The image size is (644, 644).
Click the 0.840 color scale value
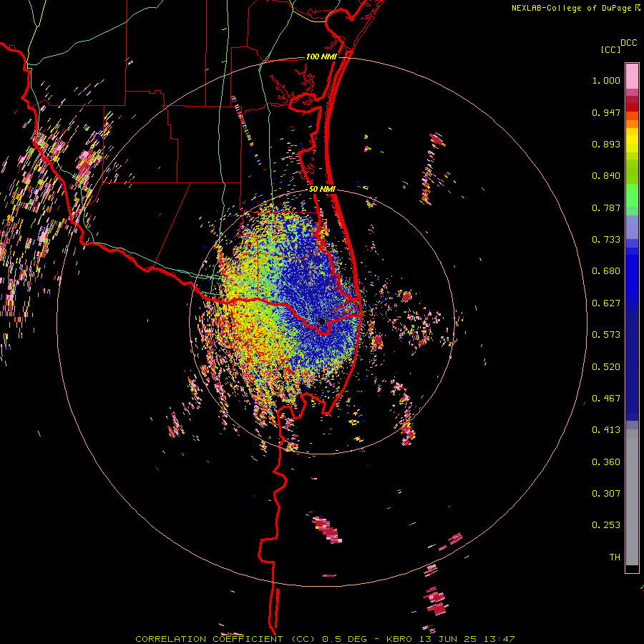[606, 176]
